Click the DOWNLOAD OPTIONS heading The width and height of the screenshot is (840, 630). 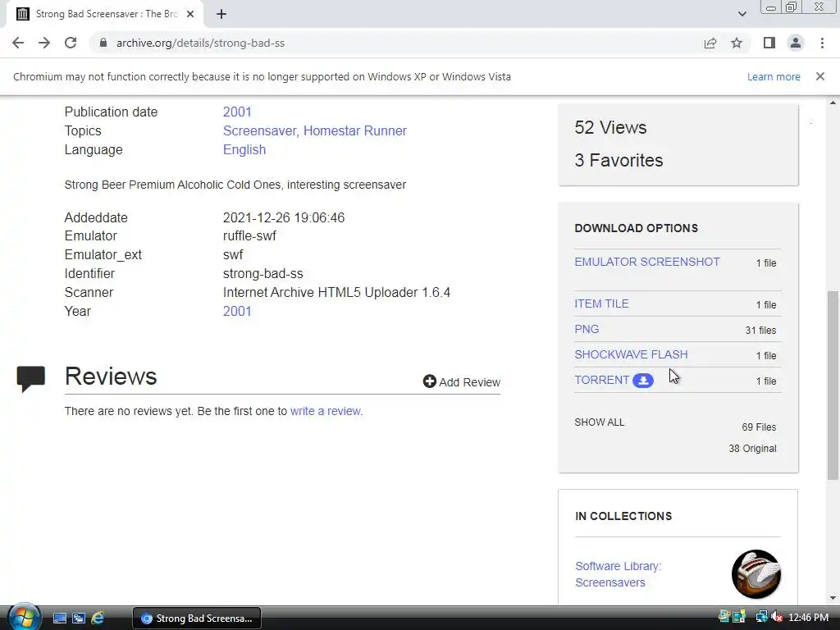(x=636, y=228)
